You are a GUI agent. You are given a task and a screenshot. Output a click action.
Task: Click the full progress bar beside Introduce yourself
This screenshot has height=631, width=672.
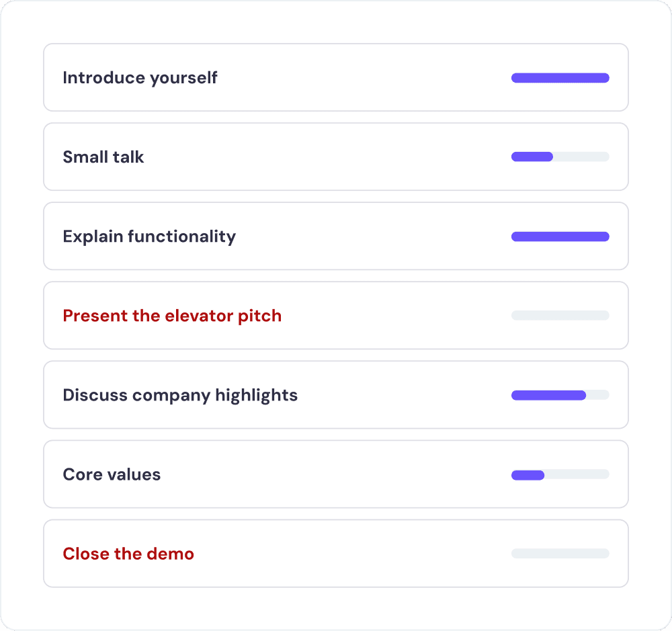(560, 77)
